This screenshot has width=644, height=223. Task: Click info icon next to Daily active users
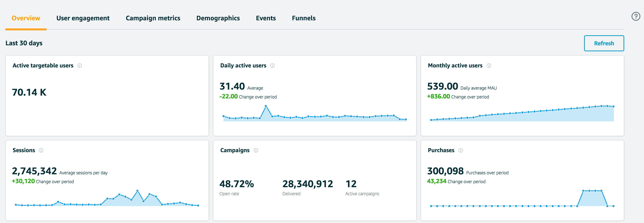point(272,65)
